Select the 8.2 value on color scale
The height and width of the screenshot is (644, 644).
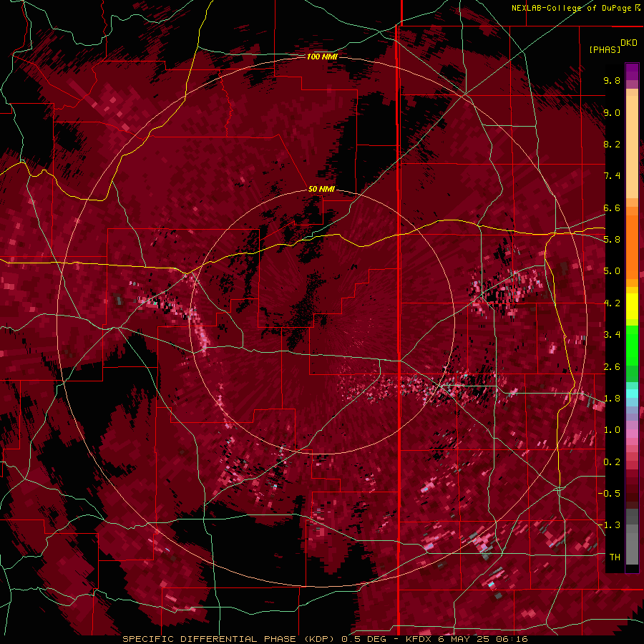(612, 144)
